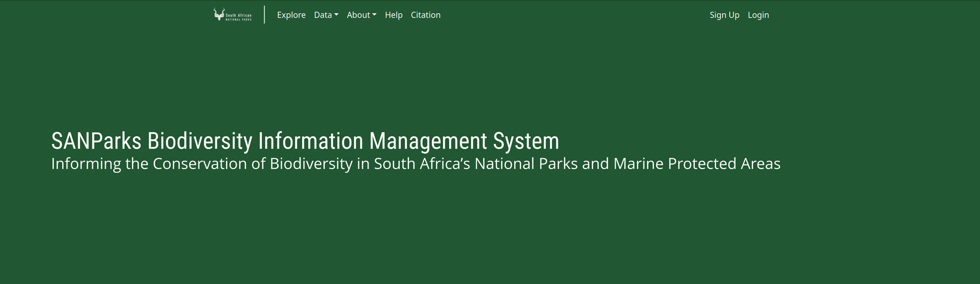The height and width of the screenshot is (284, 980).
Task: Open the Explore page
Action: (291, 15)
